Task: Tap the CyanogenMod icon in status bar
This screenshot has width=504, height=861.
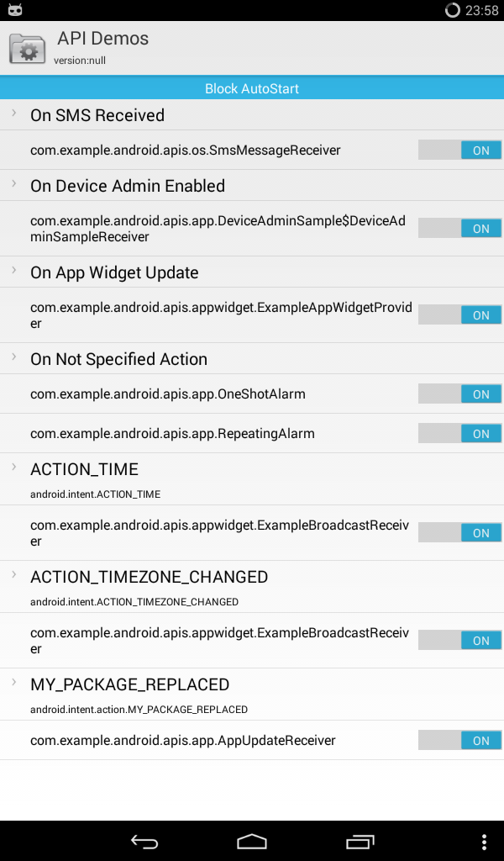Action: tap(14, 10)
